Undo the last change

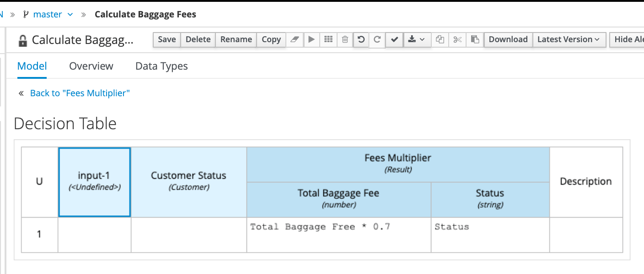(x=361, y=39)
